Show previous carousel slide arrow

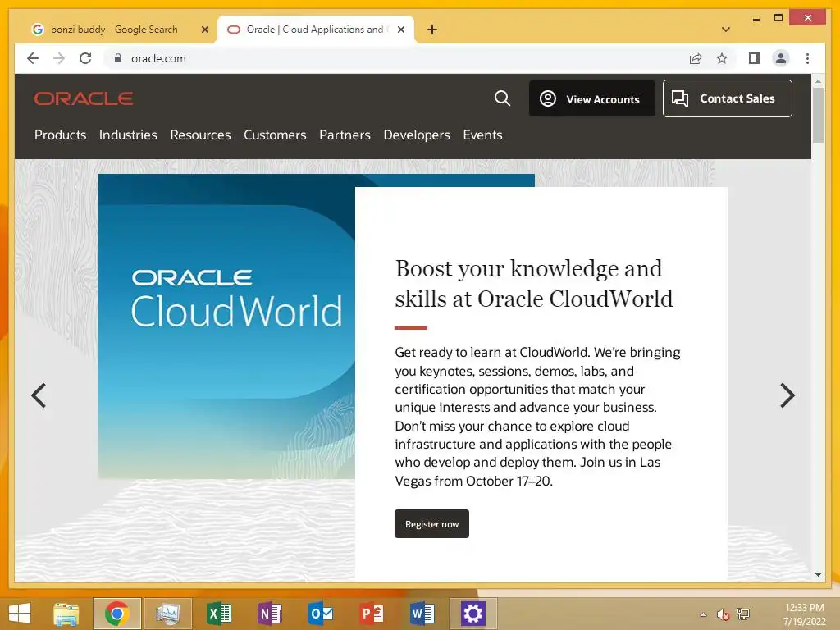39,395
